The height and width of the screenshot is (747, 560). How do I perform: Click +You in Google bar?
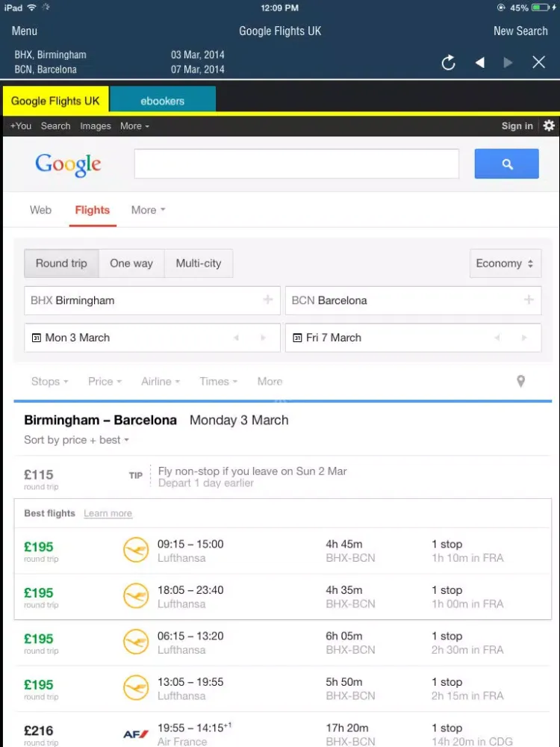click(20, 125)
